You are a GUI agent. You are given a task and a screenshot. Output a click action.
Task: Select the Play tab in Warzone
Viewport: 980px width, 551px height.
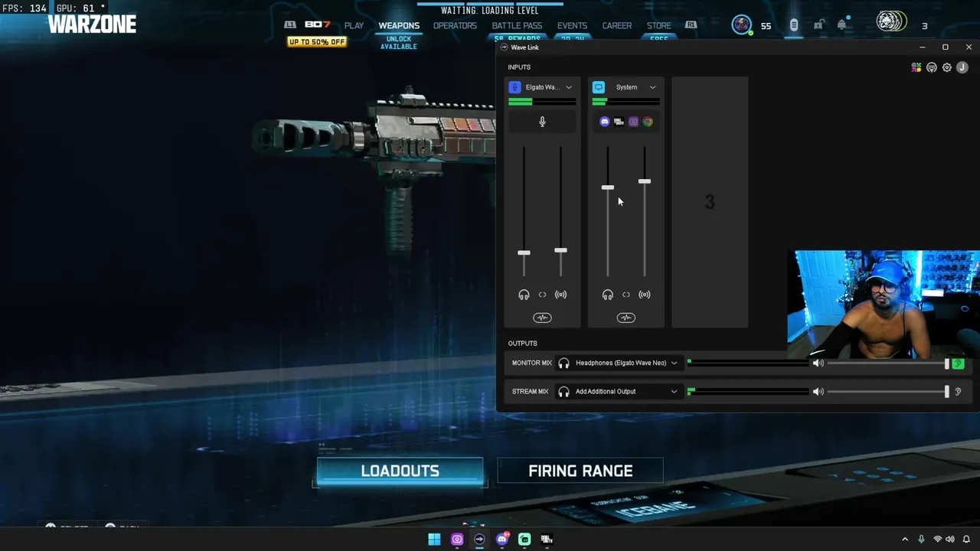pyautogui.click(x=354, y=25)
